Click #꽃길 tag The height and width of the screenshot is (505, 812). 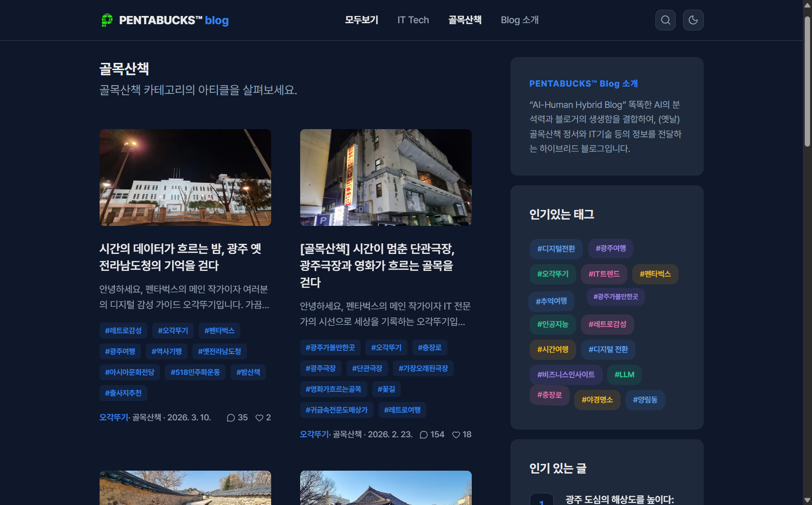pos(386,389)
